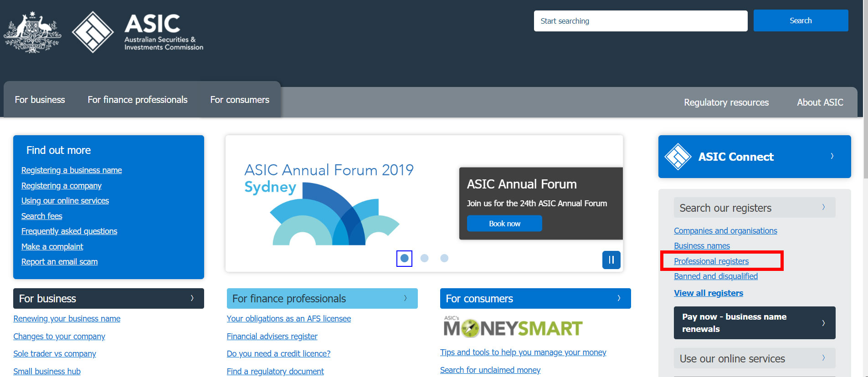Expand the ASIC Connect chevron arrow
This screenshot has width=868, height=377.
pyautogui.click(x=832, y=156)
